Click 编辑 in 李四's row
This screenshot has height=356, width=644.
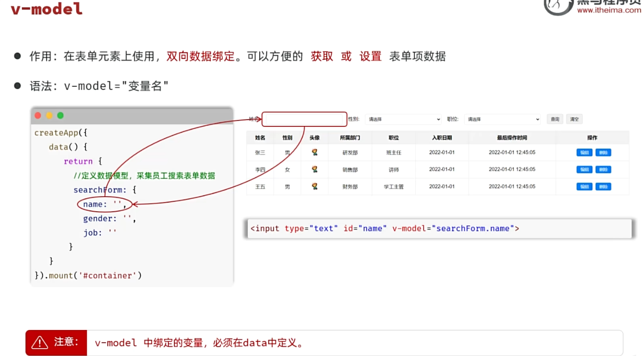pos(584,169)
